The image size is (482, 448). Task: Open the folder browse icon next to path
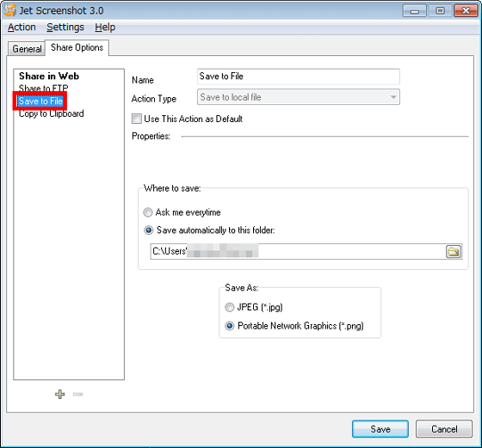(454, 252)
